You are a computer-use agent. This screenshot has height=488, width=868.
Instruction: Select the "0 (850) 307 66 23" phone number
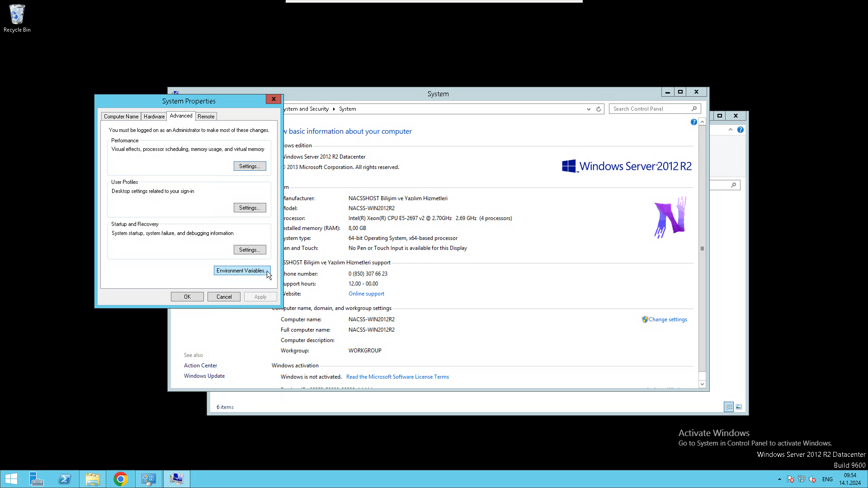pyautogui.click(x=368, y=274)
